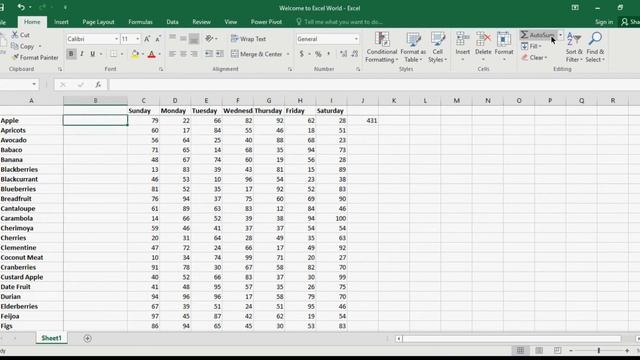
Task: Toggle Wrap Text
Action: click(248, 39)
